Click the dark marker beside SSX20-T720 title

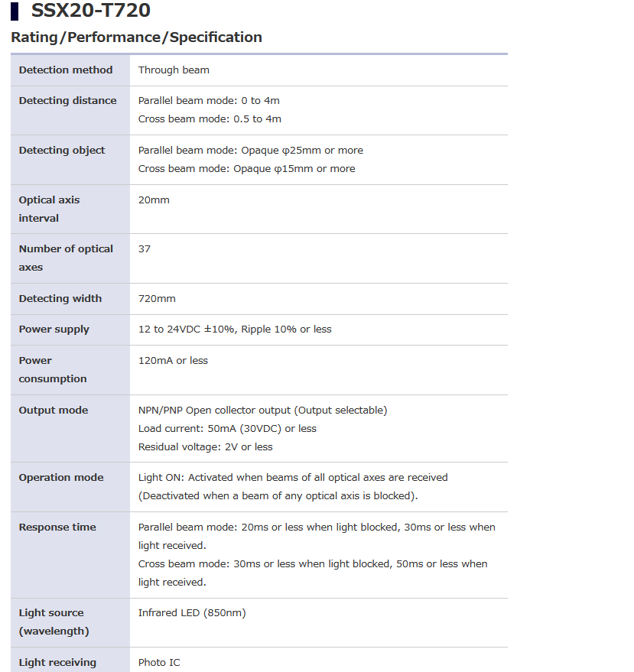point(15,11)
